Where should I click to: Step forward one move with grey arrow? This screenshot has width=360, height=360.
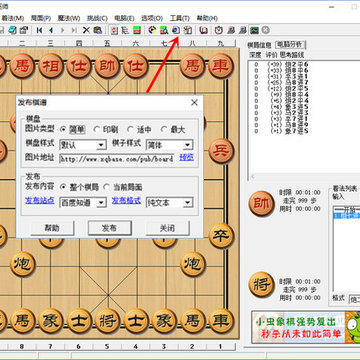(x=62, y=30)
